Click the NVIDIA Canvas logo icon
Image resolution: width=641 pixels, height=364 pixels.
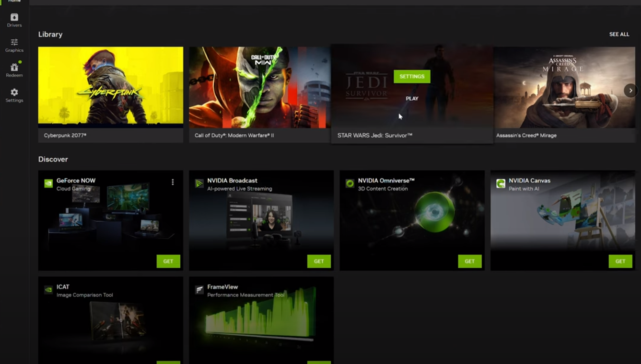501,183
